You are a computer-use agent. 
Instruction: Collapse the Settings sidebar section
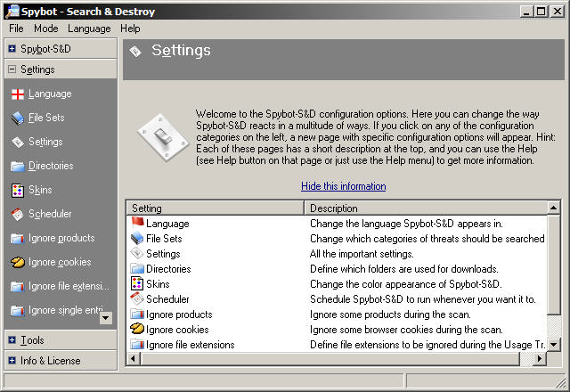pos(12,69)
